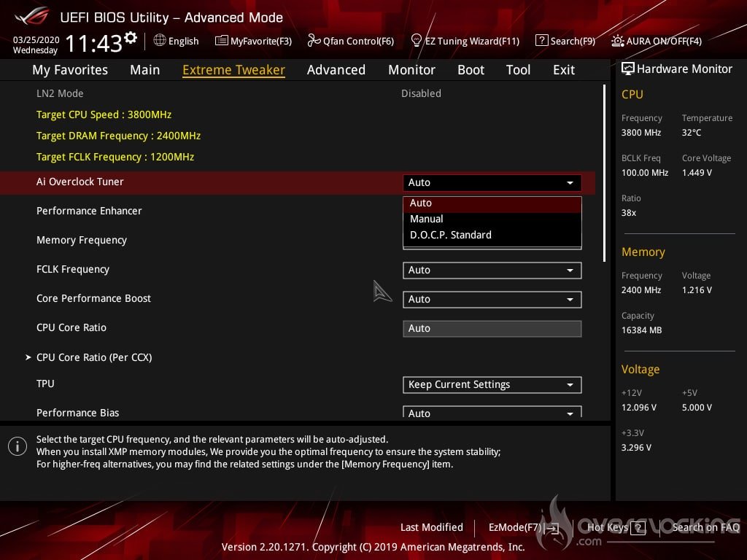The width and height of the screenshot is (747, 560).
Task: Click the +12V 12.096 V reading
Action: pyautogui.click(x=639, y=407)
